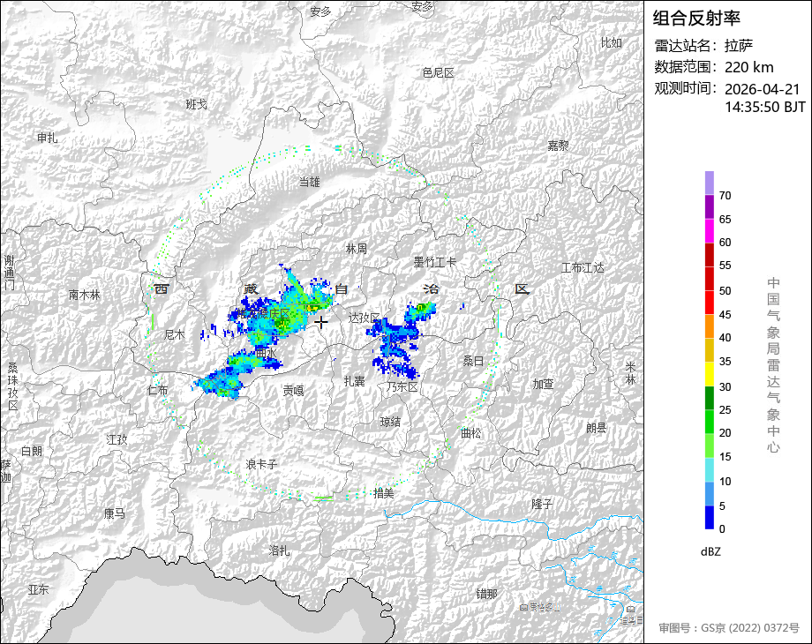This screenshot has width=812, height=644.
Task: Click the vertical text 中国气象局雷达气象中心
Action: click(773, 365)
